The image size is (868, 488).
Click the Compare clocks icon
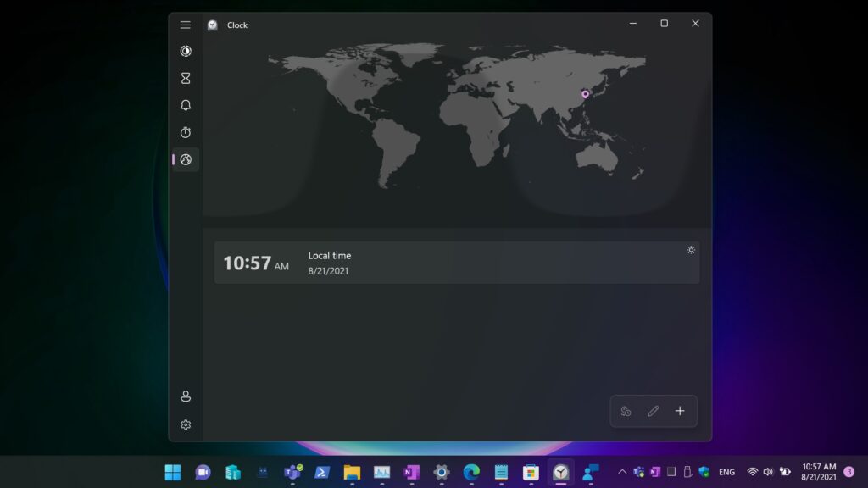[626, 411]
